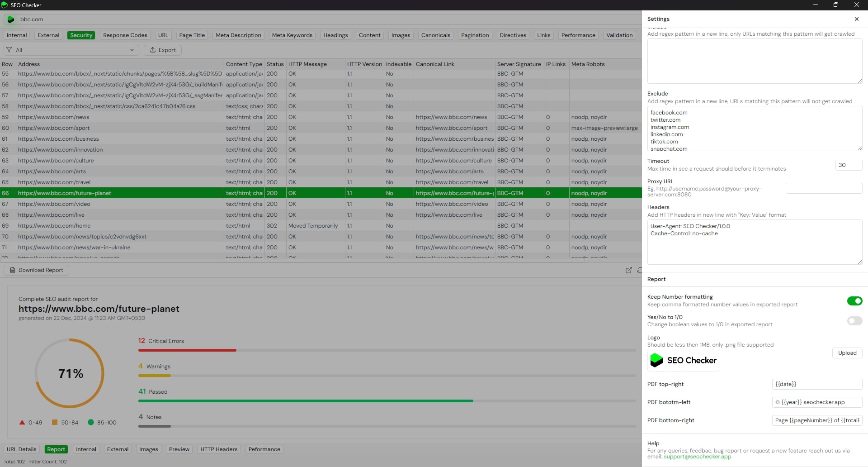Open the Content tab

(x=370, y=35)
